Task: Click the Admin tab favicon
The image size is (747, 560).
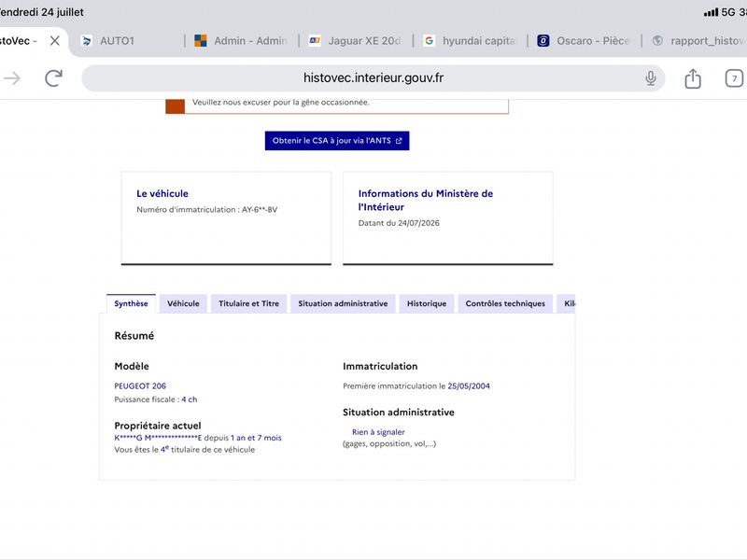Action: 201,41
